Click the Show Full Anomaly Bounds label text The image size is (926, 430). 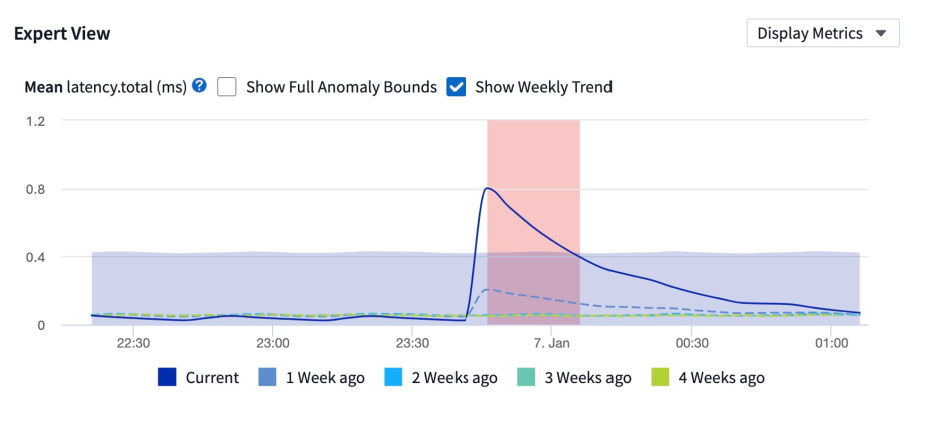tap(341, 87)
